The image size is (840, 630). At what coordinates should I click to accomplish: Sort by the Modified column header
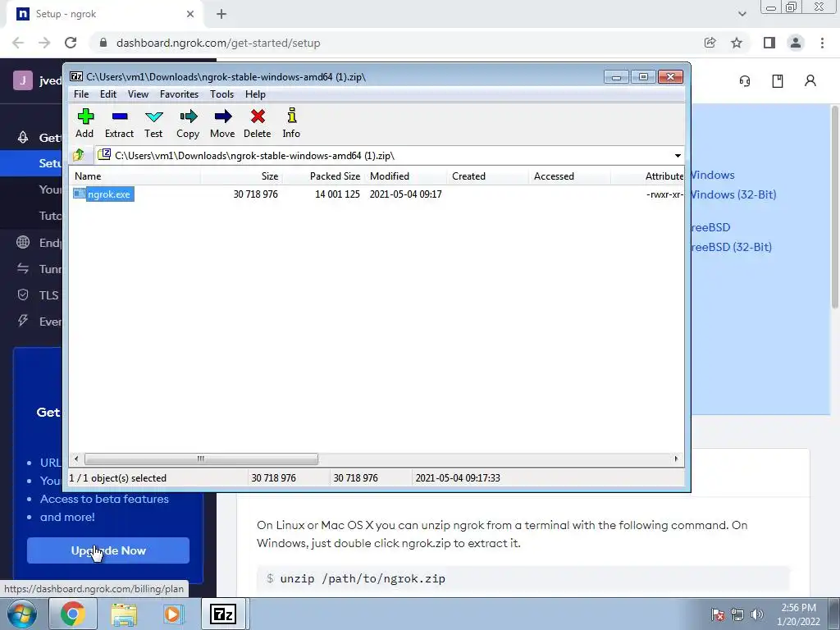pos(405,176)
